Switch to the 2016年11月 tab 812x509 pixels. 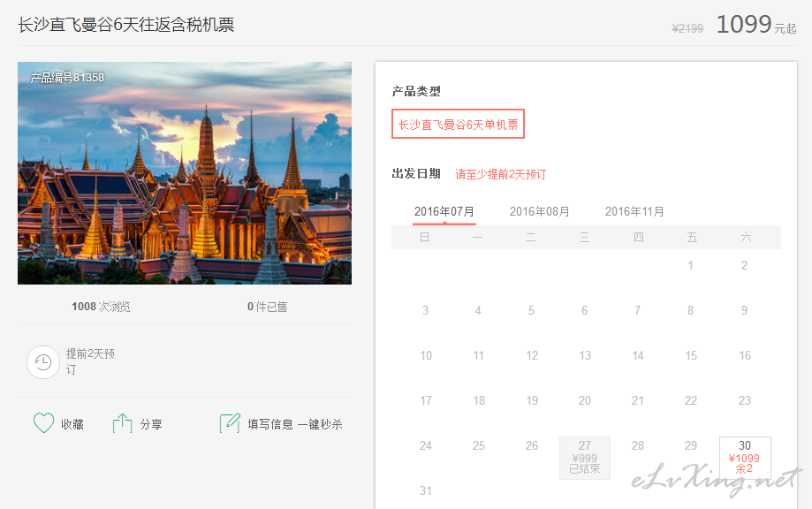click(x=634, y=212)
